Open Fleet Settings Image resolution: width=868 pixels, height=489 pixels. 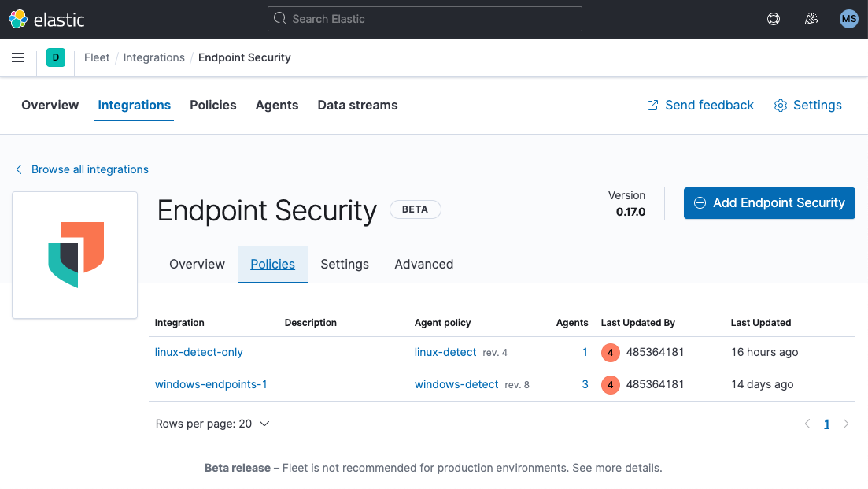(x=807, y=106)
